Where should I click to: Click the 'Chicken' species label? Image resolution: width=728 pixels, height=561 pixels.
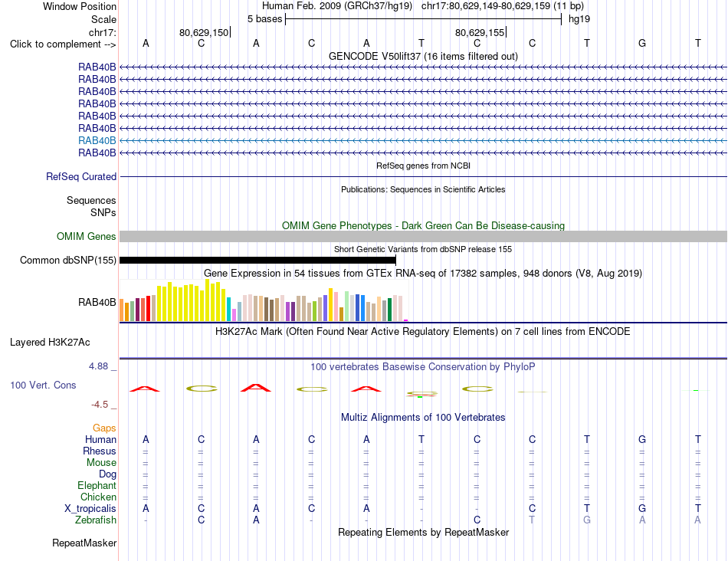tap(98, 497)
